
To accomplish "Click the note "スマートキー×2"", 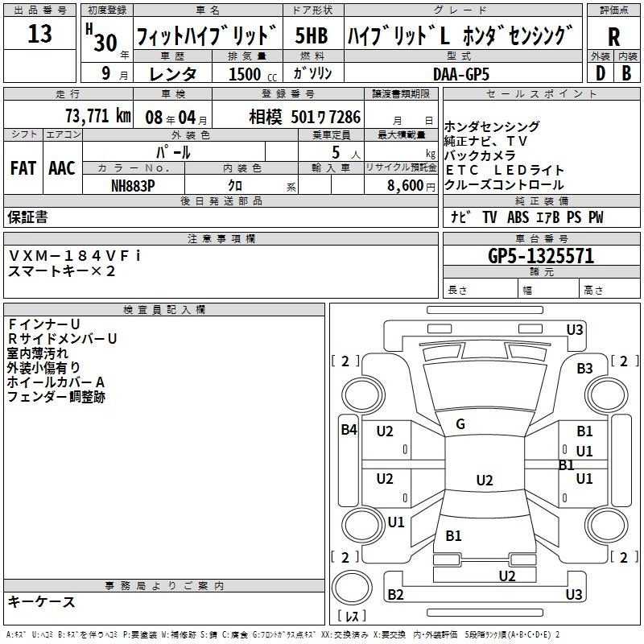I will pyautogui.click(x=62, y=271).
